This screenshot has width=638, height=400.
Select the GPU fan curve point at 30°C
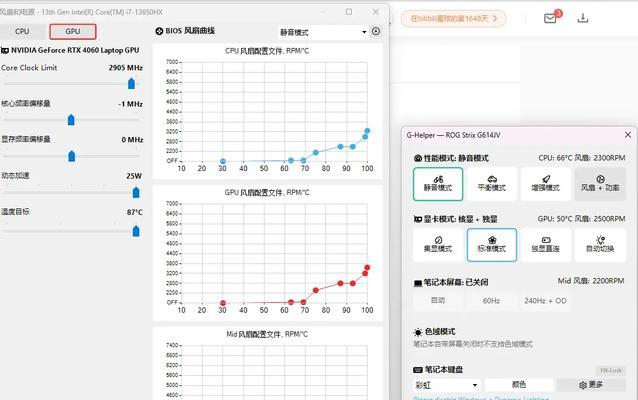(x=223, y=303)
